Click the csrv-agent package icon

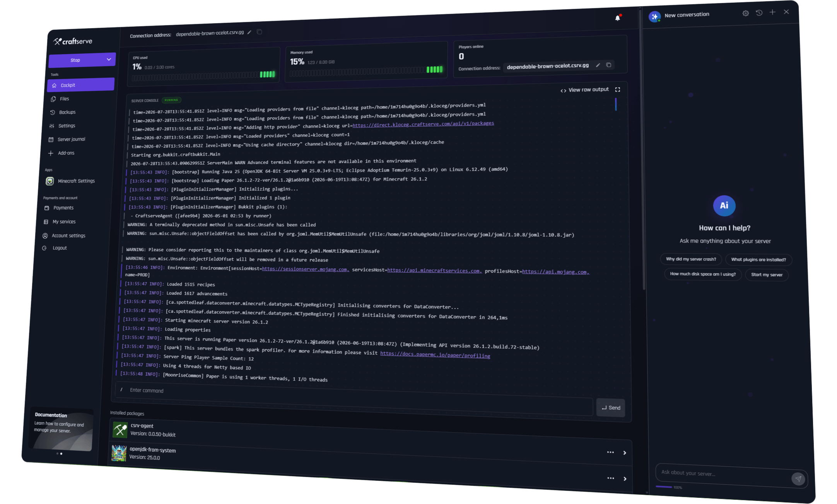120,429
